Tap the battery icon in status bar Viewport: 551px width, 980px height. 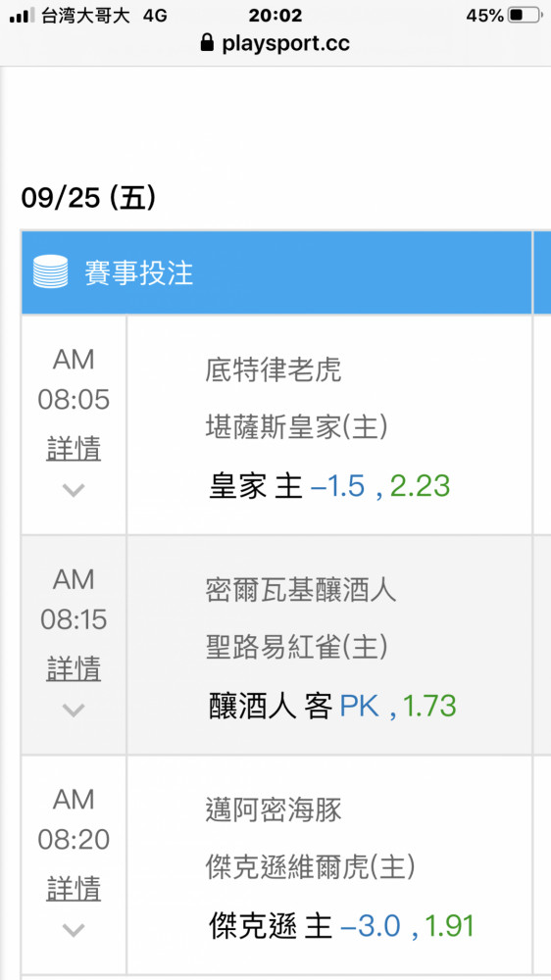(x=525, y=16)
